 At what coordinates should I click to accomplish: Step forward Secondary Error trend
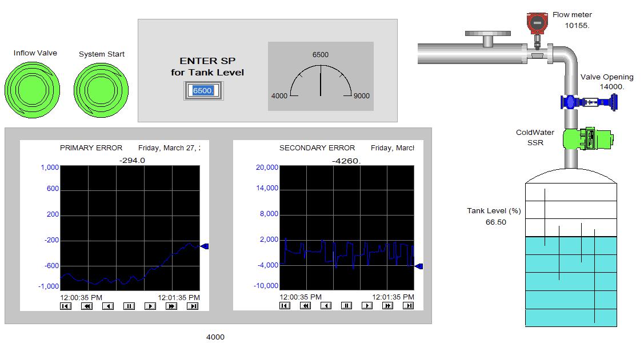tap(367, 306)
